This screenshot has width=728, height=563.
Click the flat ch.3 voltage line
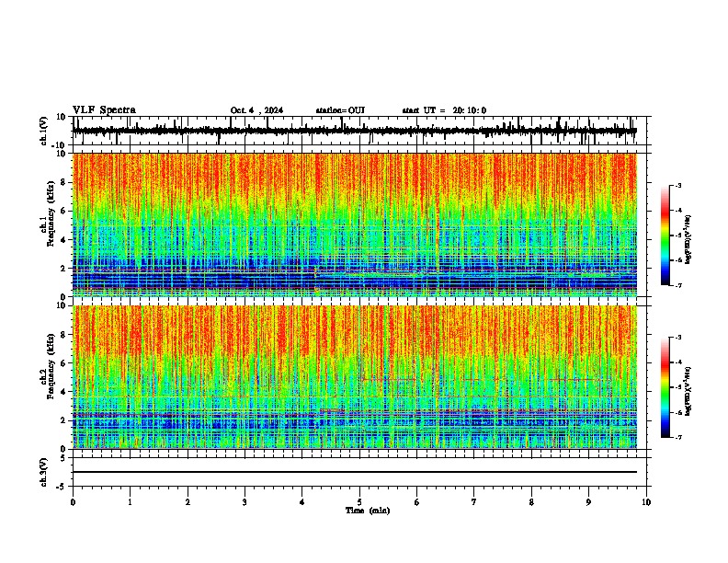coord(355,472)
